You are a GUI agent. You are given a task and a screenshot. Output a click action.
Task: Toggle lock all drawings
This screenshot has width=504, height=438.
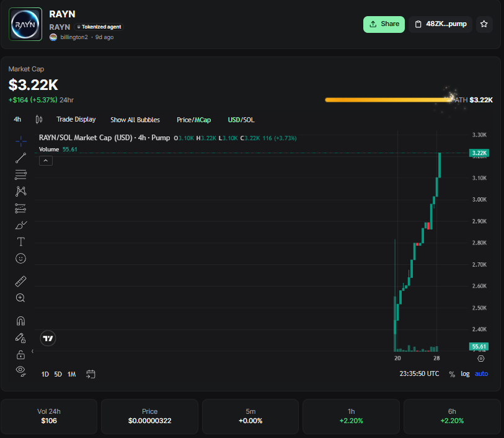(x=21, y=355)
